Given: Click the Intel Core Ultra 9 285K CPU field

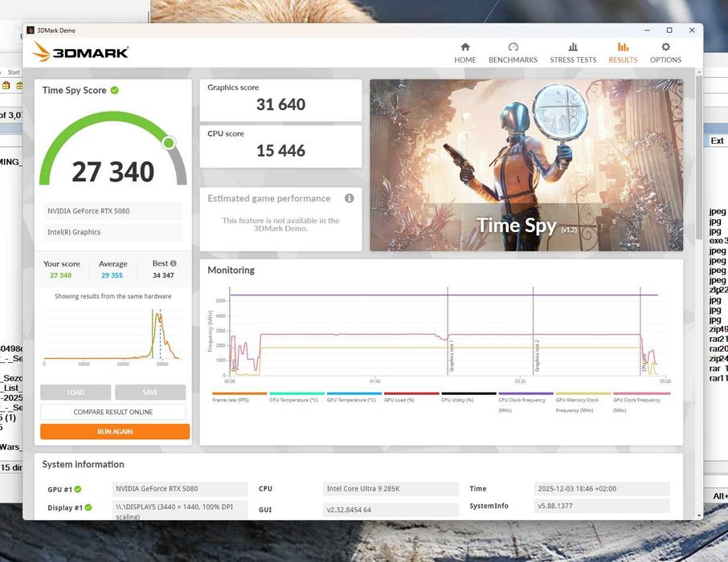Looking at the screenshot, I should tap(391, 489).
